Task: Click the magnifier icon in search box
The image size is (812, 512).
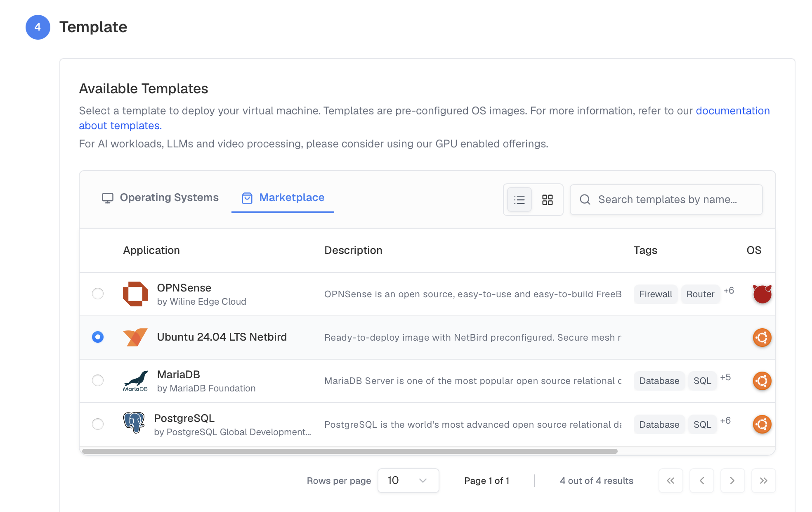Action: pyautogui.click(x=585, y=200)
